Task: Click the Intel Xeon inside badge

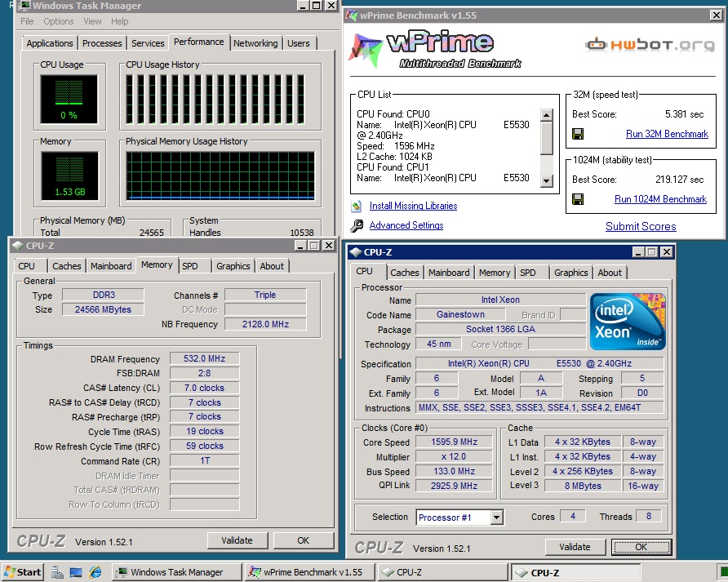Action: (628, 322)
